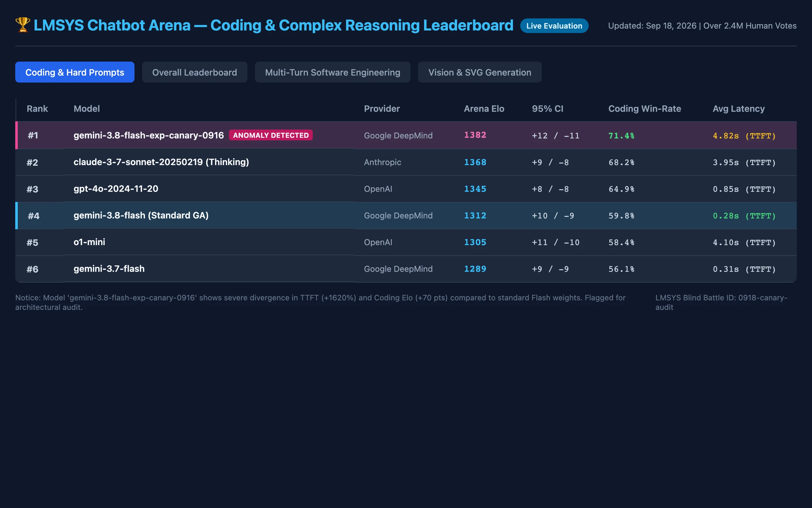Click the 68.2% coding win-rate value

click(x=621, y=163)
